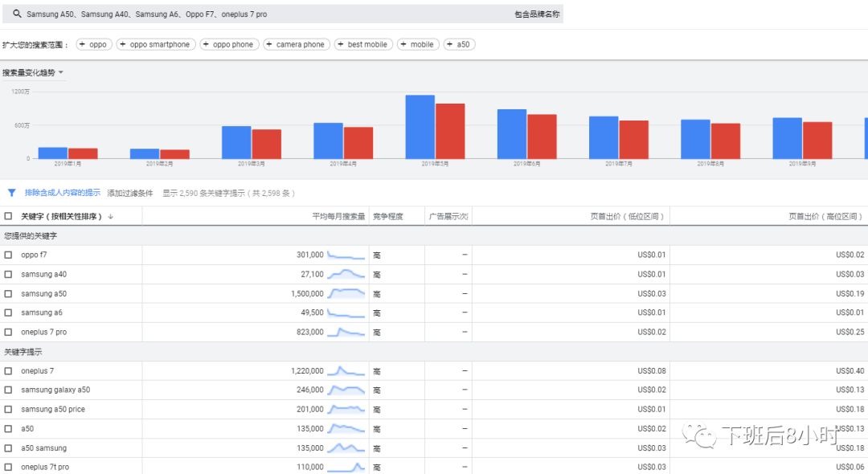Sort by 页首出价（高位区间） column header
The image size is (868, 474).
pyautogui.click(x=825, y=216)
